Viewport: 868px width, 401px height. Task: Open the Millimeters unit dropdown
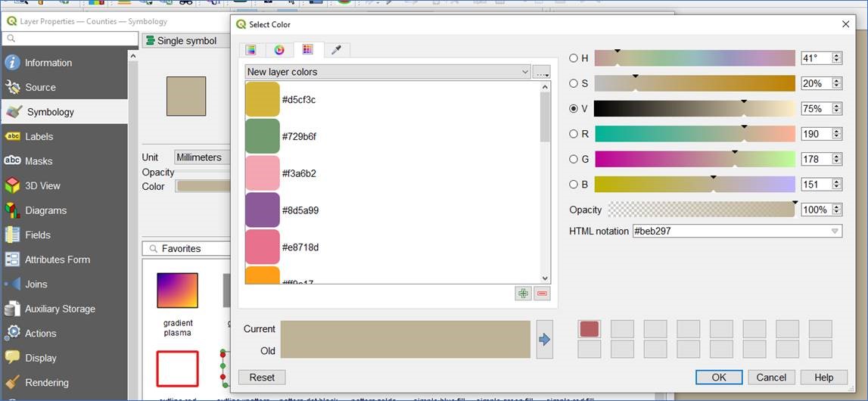pyautogui.click(x=202, y=157)
